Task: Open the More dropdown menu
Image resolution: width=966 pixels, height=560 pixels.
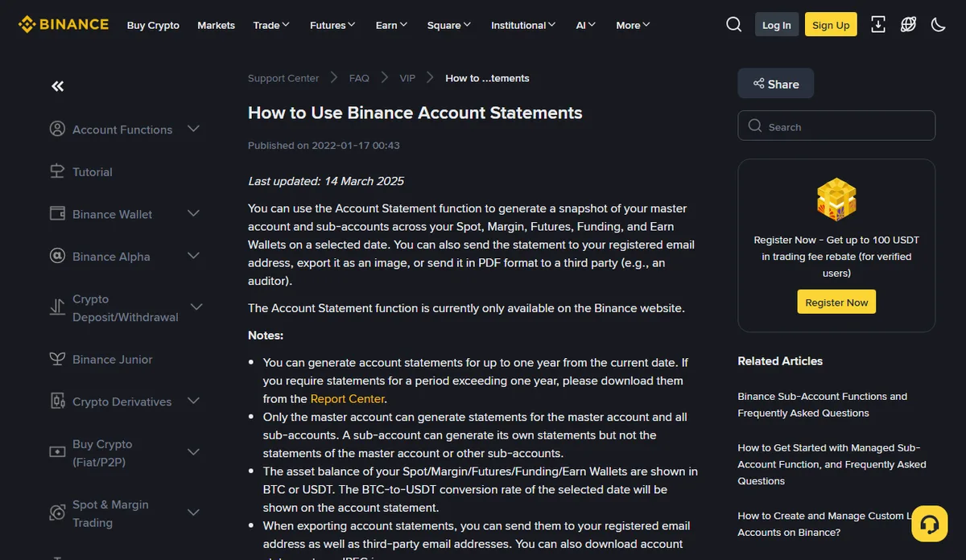Action: (633, 25)
